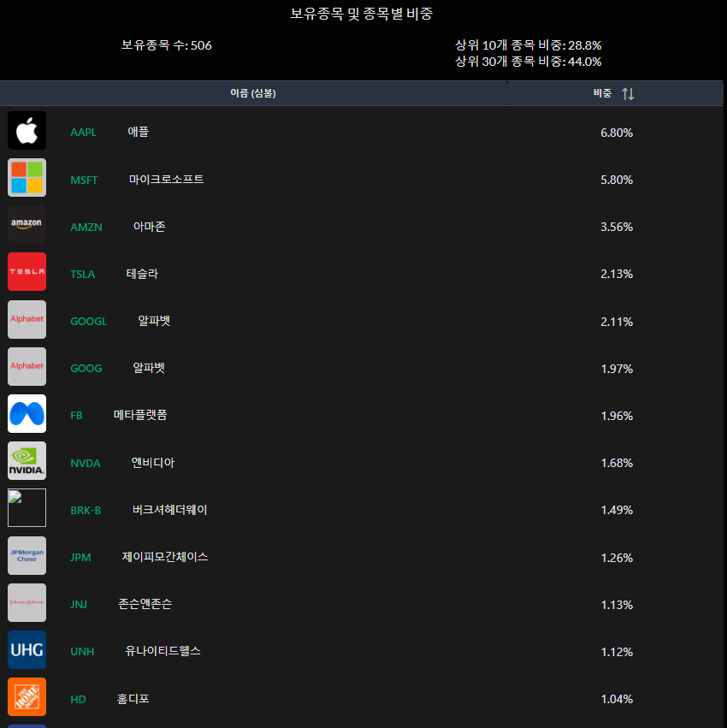Select the company name 제이피모간체이스

pyautogui.click(x=165, y=557)
